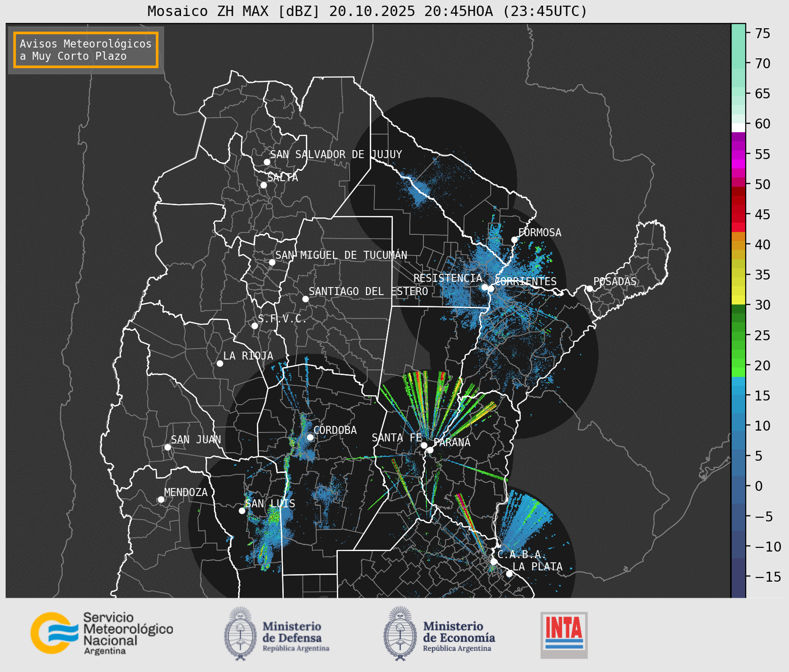
Task: Click the Salta city marker dot
Action: click(263, 185)
